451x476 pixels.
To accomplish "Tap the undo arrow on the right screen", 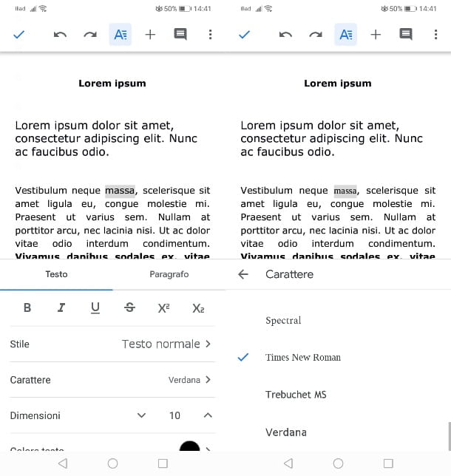I will [x=285, y=35].
